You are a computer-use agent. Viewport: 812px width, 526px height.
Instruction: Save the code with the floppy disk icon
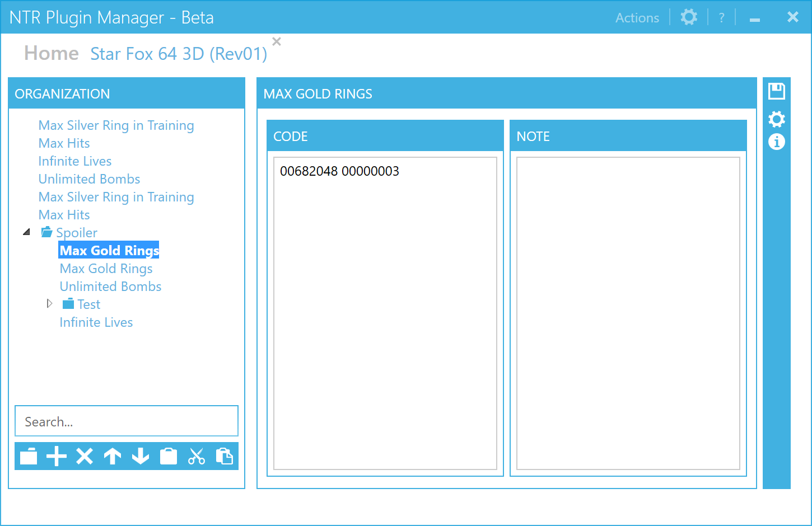777,91
